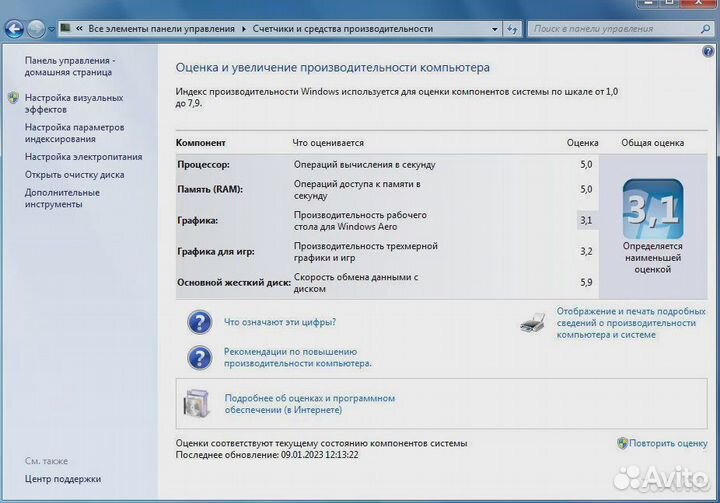Click the Control Panel icon in address bar
Viewport: 720px width, 503px height.
pos(66,28)
